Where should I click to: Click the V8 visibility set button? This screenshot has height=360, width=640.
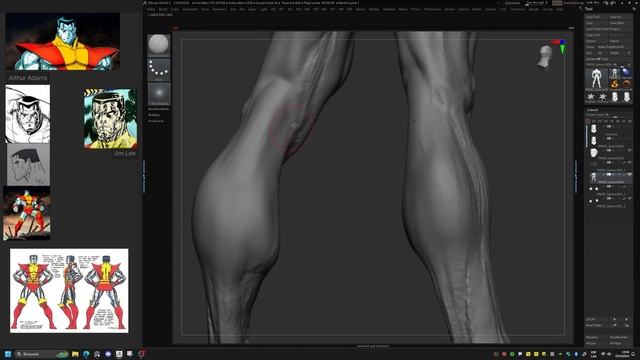[x=629, y=121]
